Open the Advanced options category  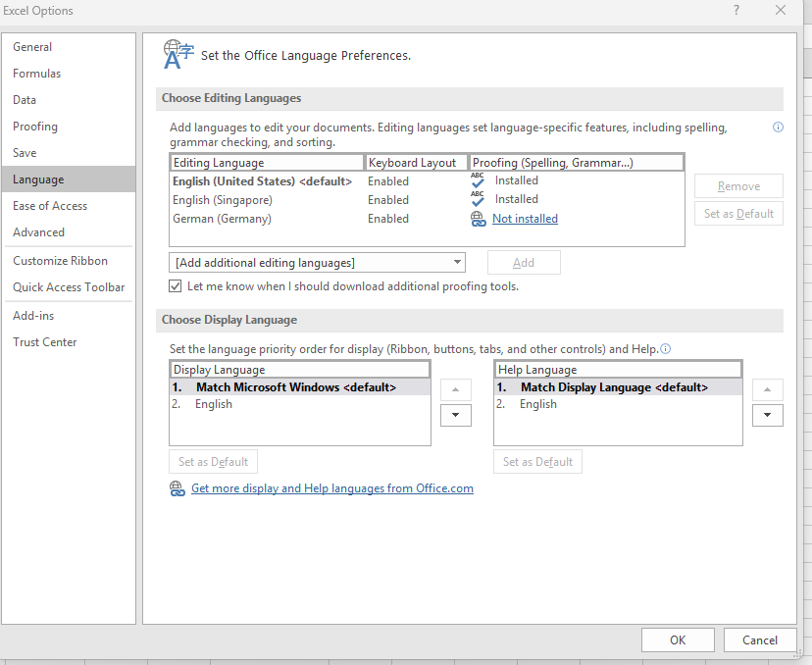[69, 232]
